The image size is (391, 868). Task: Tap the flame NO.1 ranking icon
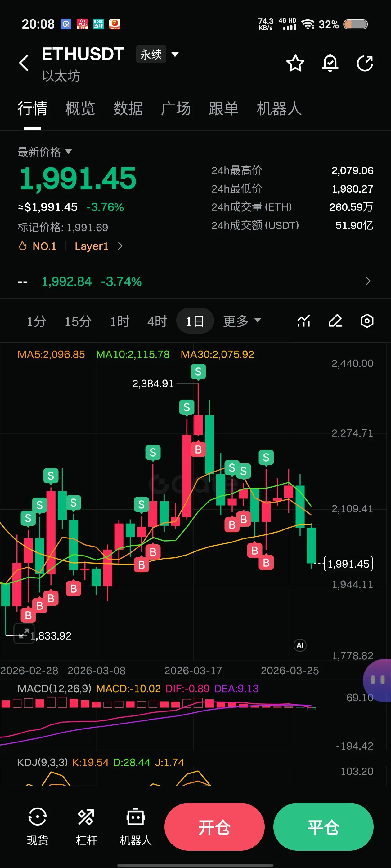tap(23, 246)
